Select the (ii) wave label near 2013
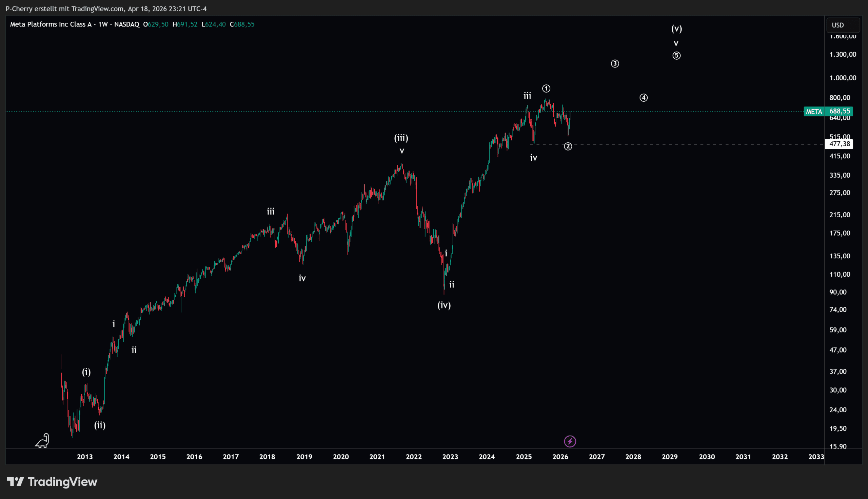The height and width of the screenshot is (499, 868). 100,425
